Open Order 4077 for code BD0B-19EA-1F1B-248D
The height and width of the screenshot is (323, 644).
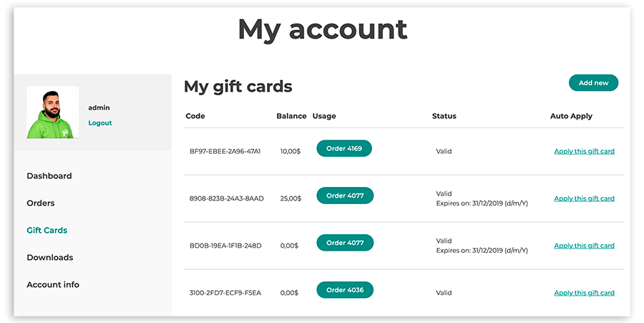(345, 243)
